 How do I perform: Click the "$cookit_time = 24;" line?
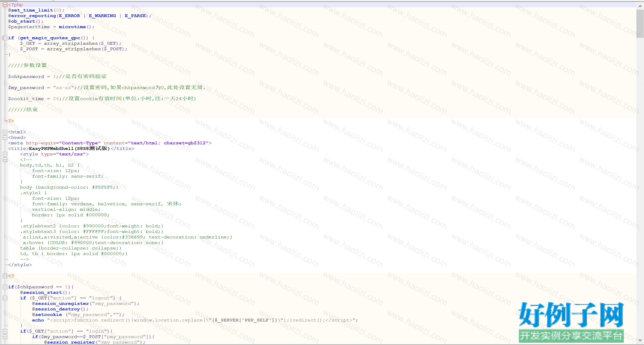[x=35, y=99]
